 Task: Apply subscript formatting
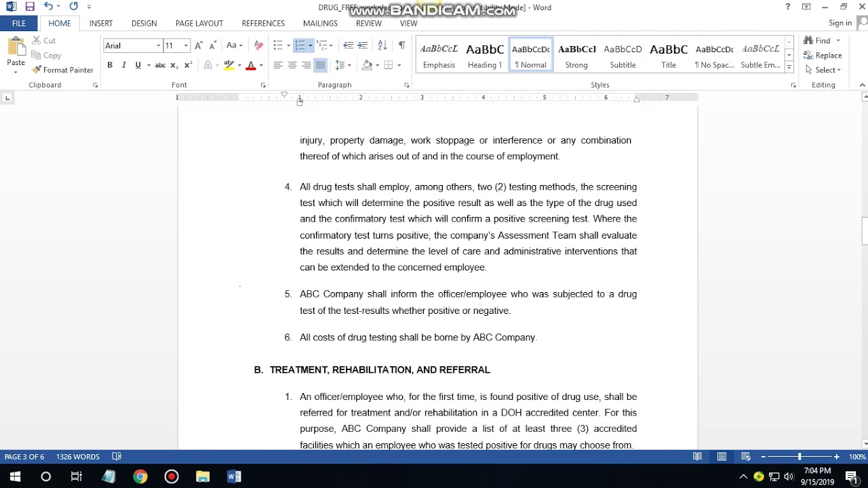tap(174, 65)
